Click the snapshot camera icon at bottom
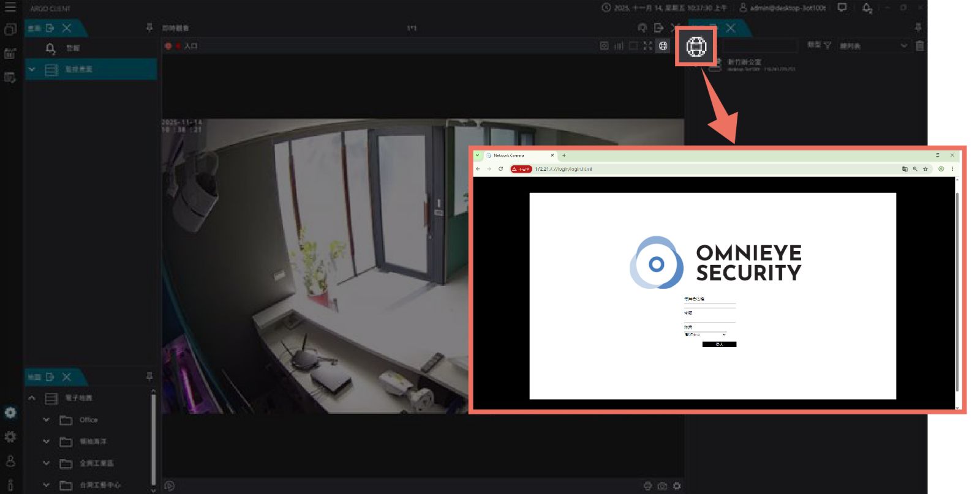This screenshot has height=494, width=980. pyautogui.click(x=662, y=486)
